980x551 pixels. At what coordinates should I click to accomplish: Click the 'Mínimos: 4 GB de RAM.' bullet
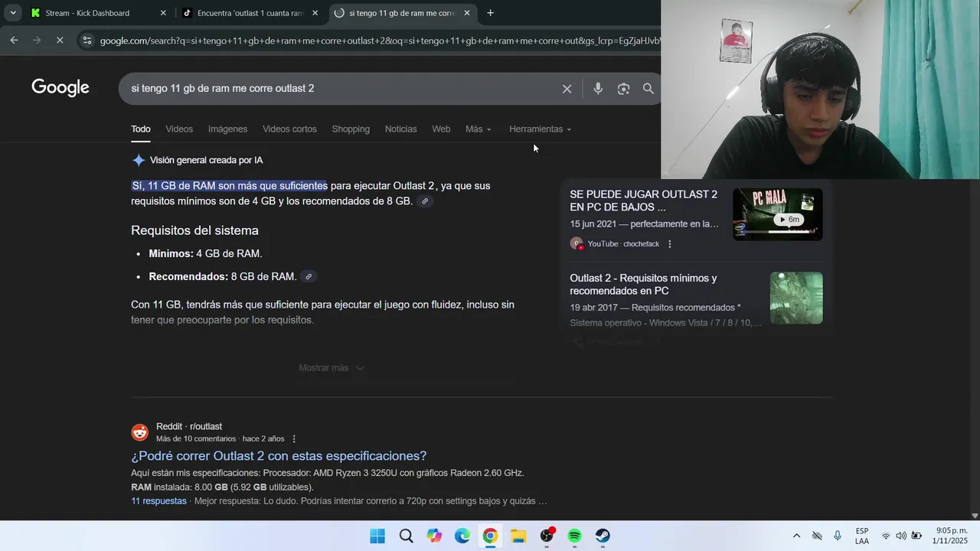(205, 253)
